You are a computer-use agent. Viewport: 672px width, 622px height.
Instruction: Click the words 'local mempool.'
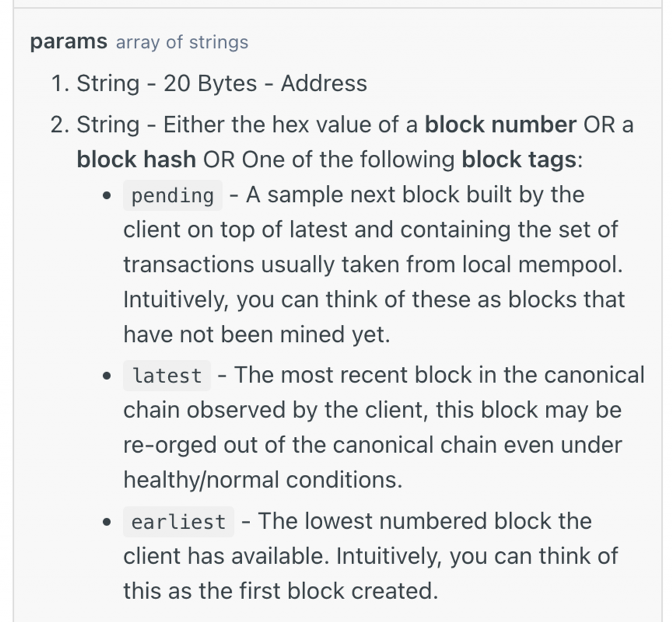(543, 264)
